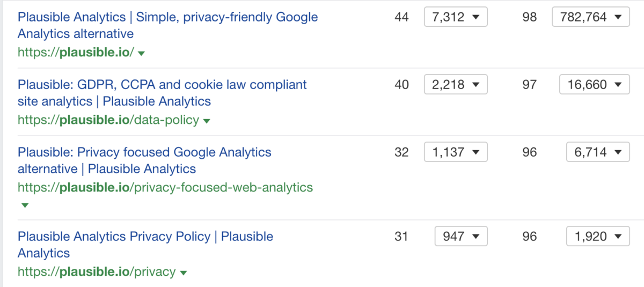Expand the 2,218 dropdown for data-policy
644x287 pixels.
click(x=455, y=85)
